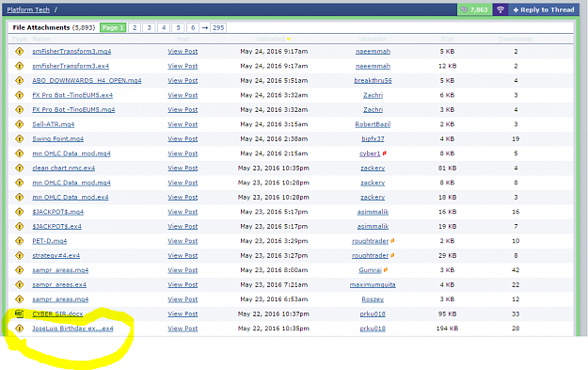
Task: Click Reply to Thread button
Action: point(544,9)
